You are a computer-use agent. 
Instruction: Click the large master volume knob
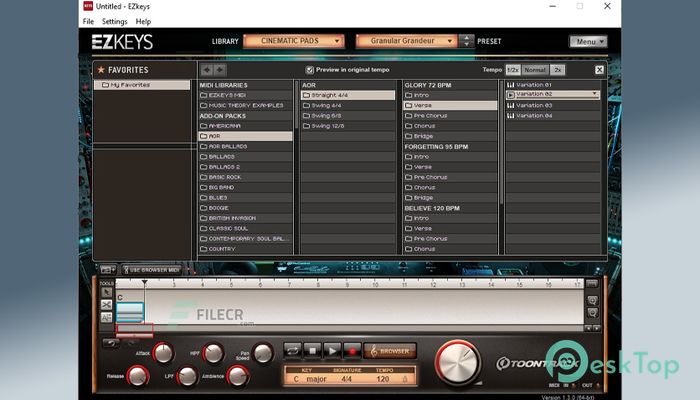458,362
